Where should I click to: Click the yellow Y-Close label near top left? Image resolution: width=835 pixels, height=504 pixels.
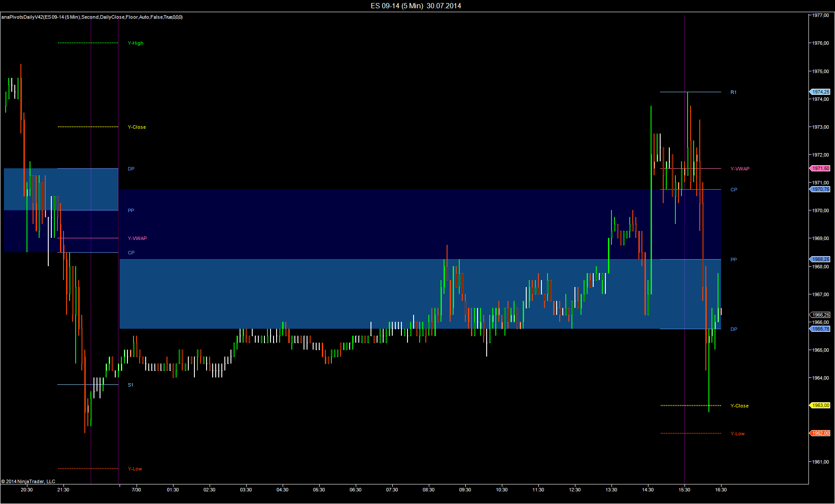click(x=137, y=127)
